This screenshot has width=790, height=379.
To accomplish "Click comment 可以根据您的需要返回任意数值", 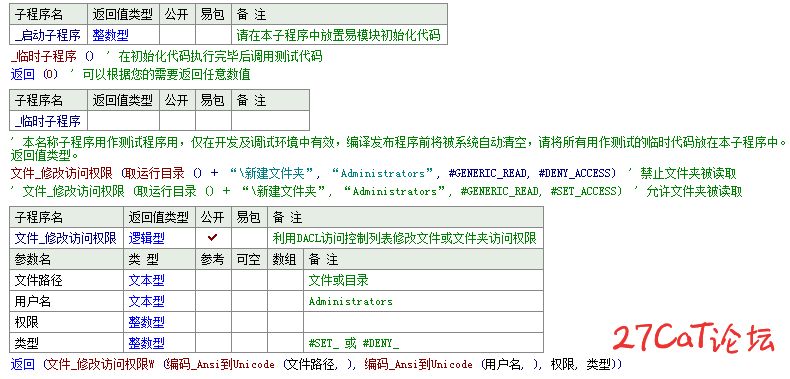I will pyautogui.click(x=166, y=75).
